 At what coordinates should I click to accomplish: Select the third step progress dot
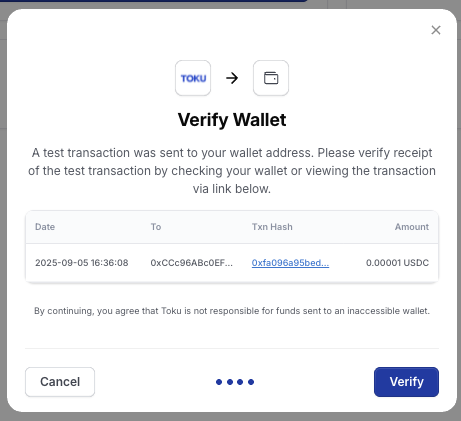[240, 382]
